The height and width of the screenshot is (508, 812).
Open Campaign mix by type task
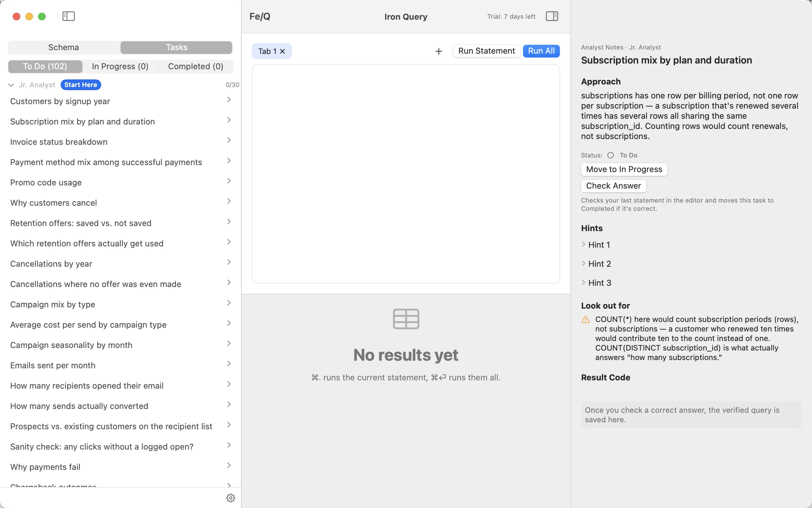(x=121, y=304)
